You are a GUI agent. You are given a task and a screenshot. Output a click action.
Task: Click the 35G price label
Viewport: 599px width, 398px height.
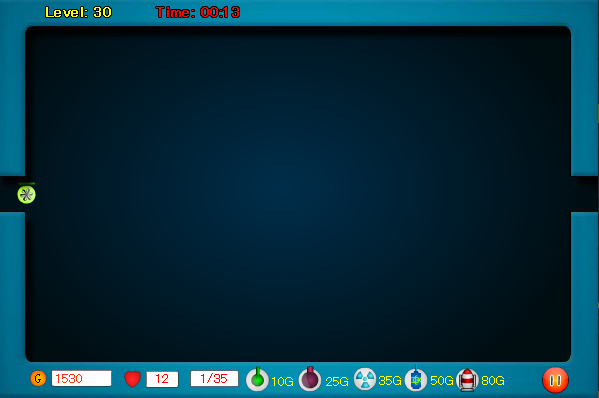point(390,380)
